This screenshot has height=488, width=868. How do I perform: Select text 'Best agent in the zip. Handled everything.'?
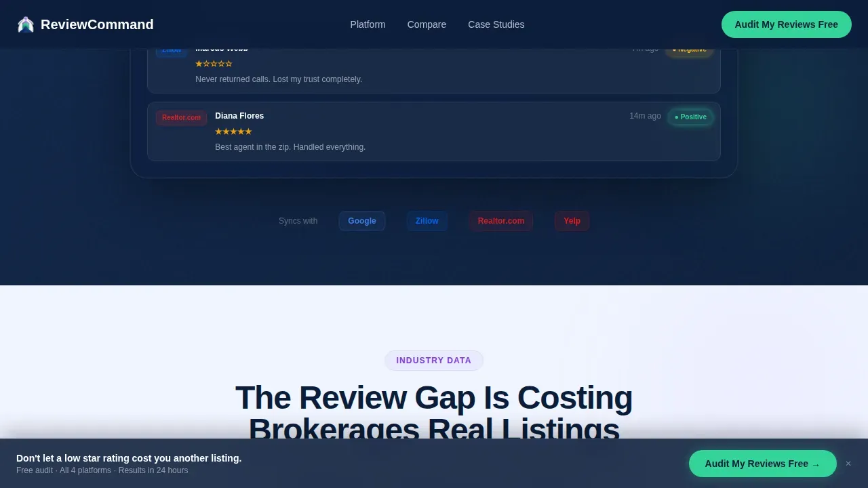(290, 147)
